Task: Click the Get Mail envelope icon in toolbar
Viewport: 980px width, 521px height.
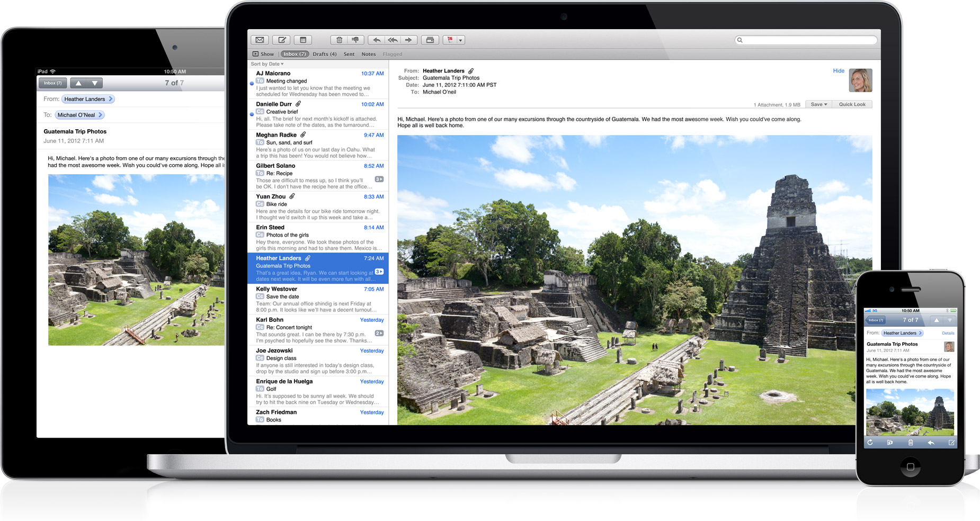Action: pos(260,40)
